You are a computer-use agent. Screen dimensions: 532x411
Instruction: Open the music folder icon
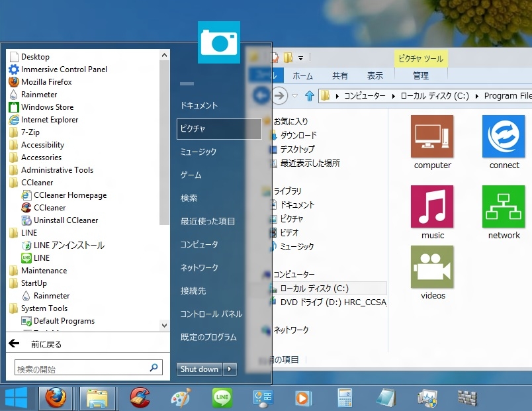[432, 206]
